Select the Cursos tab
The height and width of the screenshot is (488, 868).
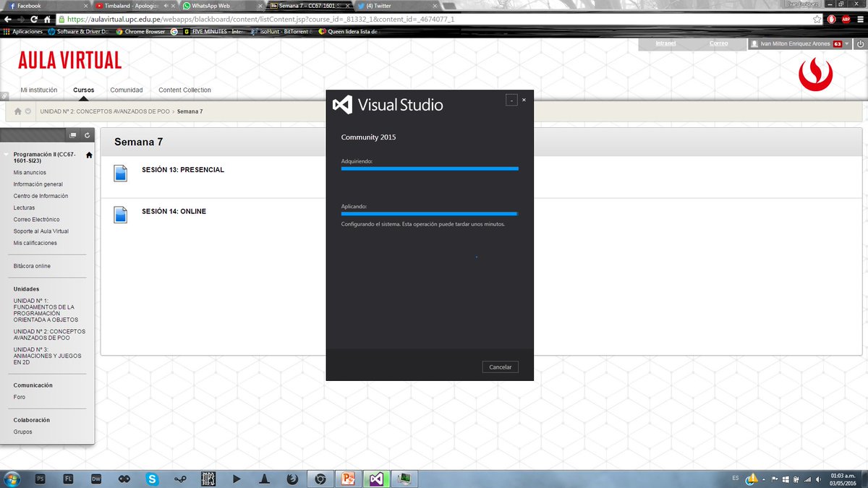tap(84, 90)
